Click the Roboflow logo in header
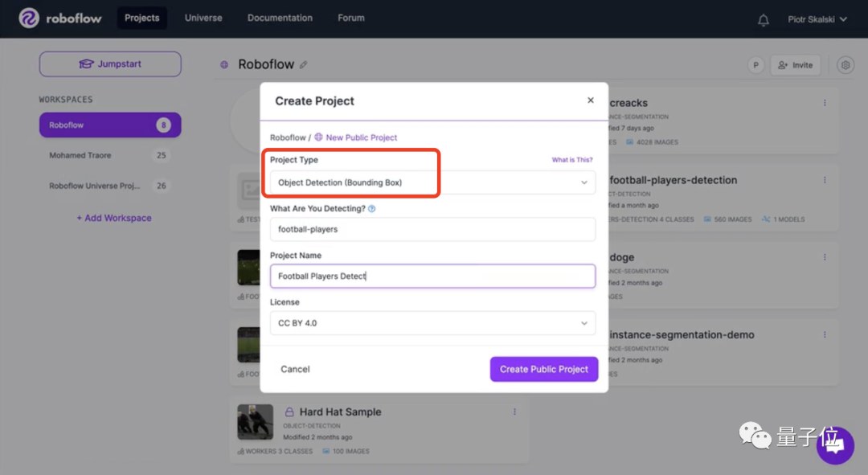Screen dimensions: 868x475 [x=59, y=18]
